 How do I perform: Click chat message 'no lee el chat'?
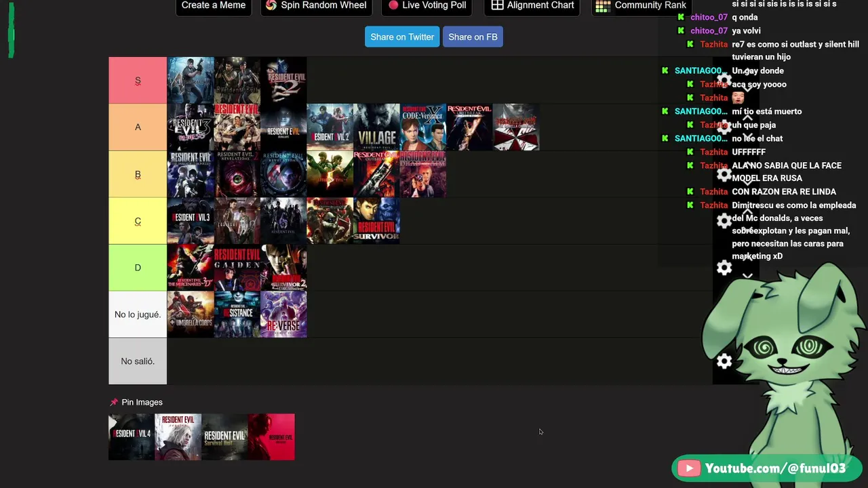pos(757,138)
